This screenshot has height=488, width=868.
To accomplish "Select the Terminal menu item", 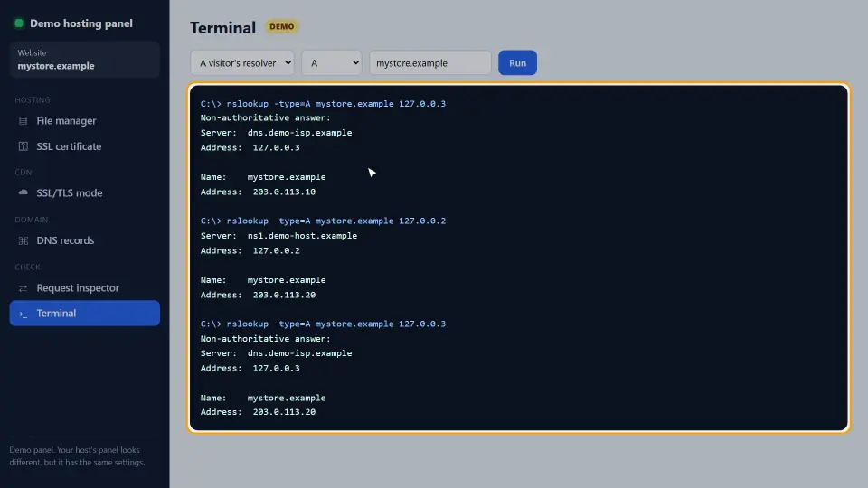I will 84,314.
